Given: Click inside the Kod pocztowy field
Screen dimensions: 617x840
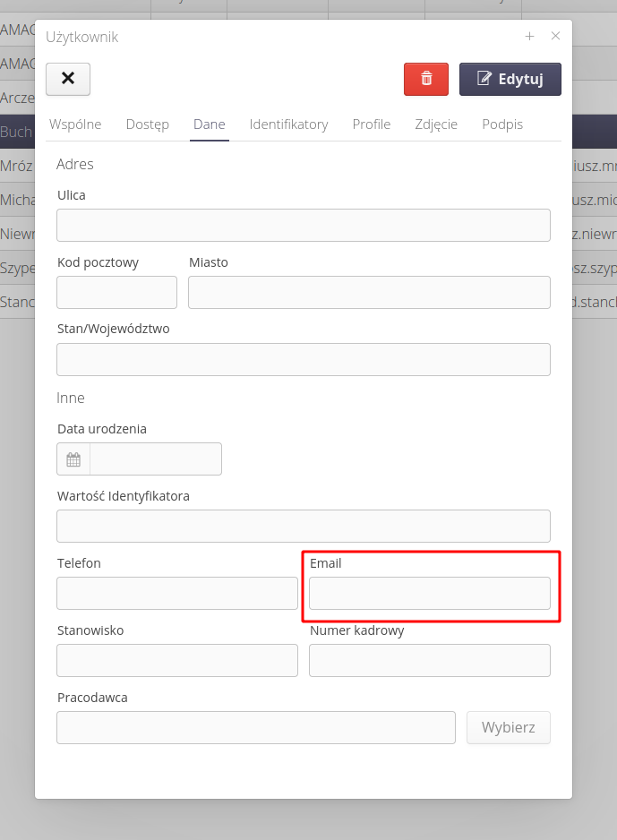Looking at the screenshot, I should (x=116, y=292).
